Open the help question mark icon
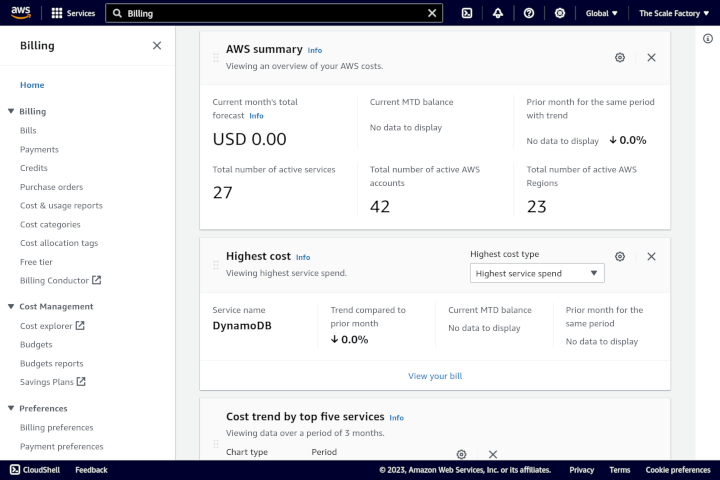This screenshot has width=720, height=480. pos(529,14)
